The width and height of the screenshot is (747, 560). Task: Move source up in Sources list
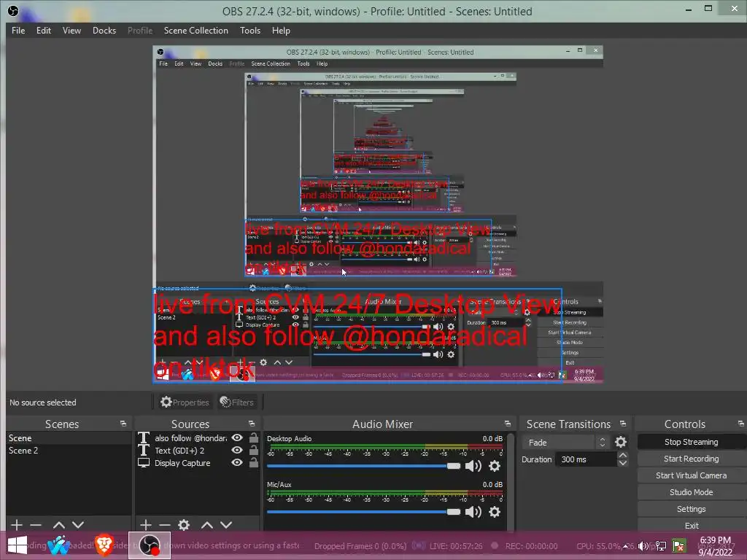206,525
